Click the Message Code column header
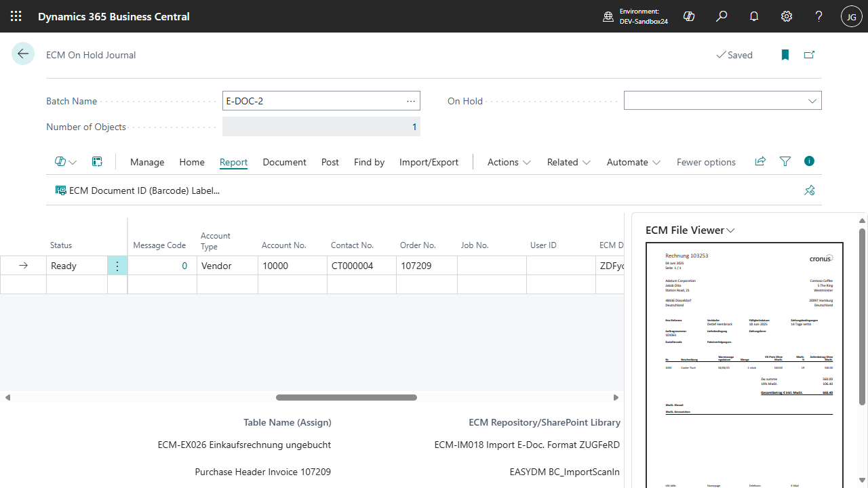Viewport: 868px width, 488px height. coord(159,245)
